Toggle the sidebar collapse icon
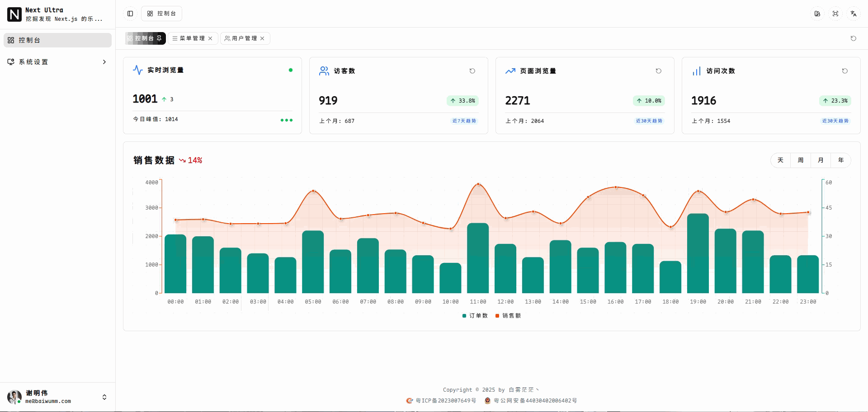The height and width of the screenshot is (412, 868). pos(130,14)
